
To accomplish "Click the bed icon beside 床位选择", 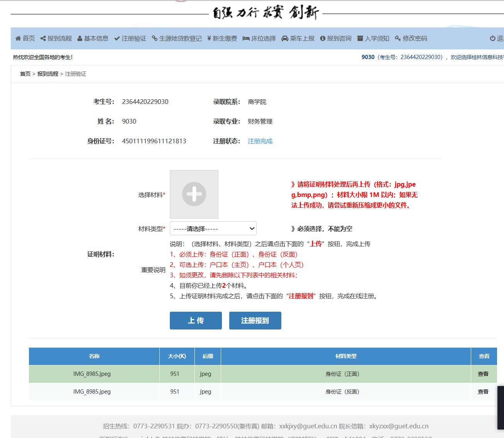I will (x=246, y=39).
